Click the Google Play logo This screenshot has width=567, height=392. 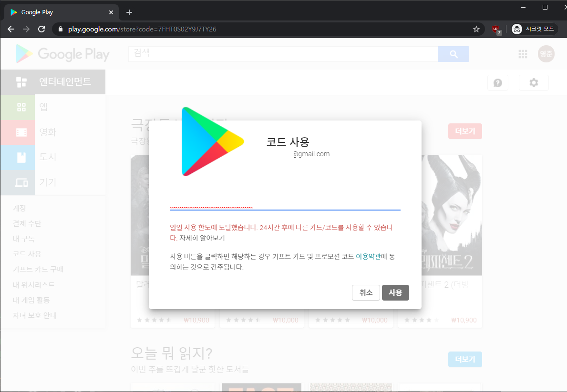pos(62,54)
